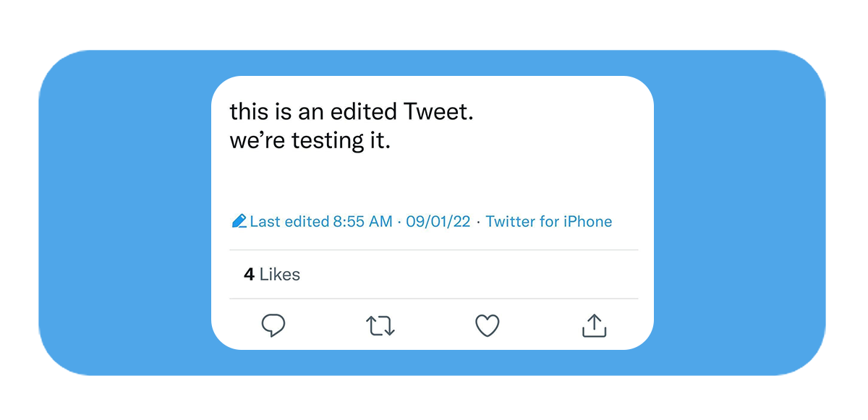Click the bold number 4 in likes
The image size is (868, 420).
[249, 275]
